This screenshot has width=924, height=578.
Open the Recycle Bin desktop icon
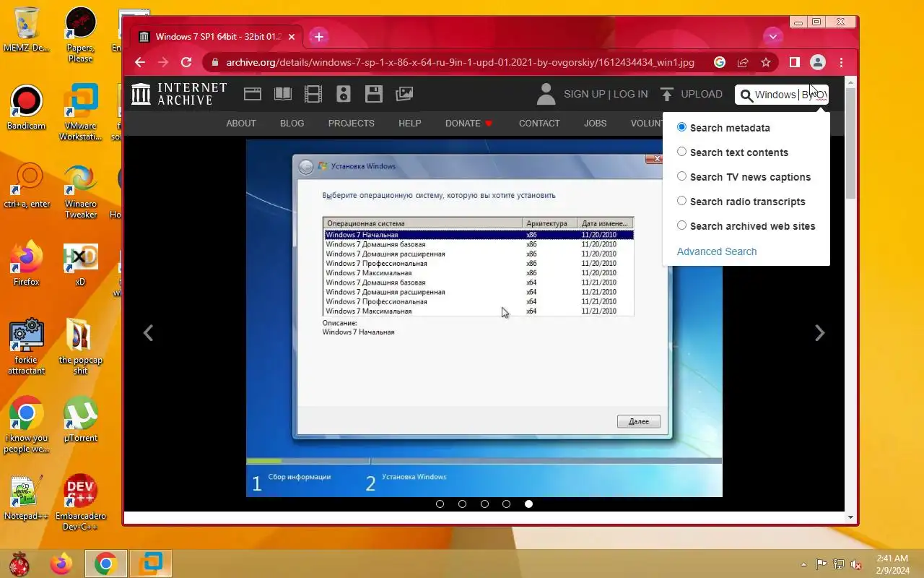tap(26, 30)
